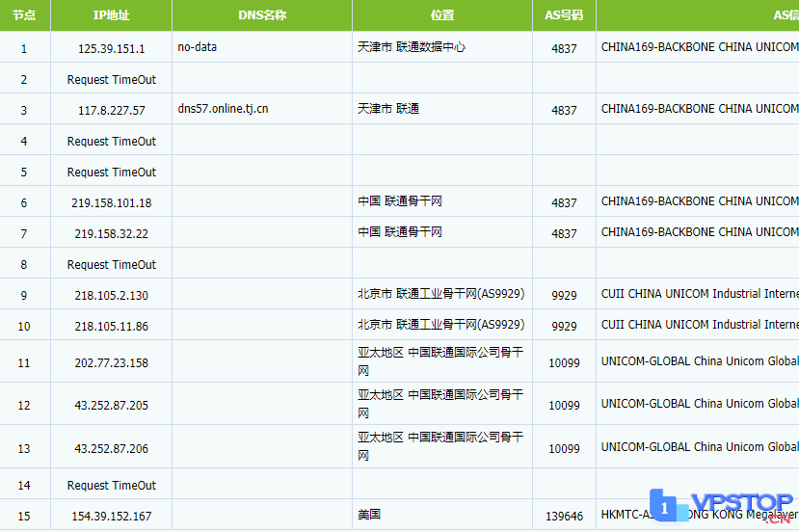The width and height of the screenshot is (799, 532).
Task: Click CHINA169-BACKBONE info in row 7
Action: (700, 232)
